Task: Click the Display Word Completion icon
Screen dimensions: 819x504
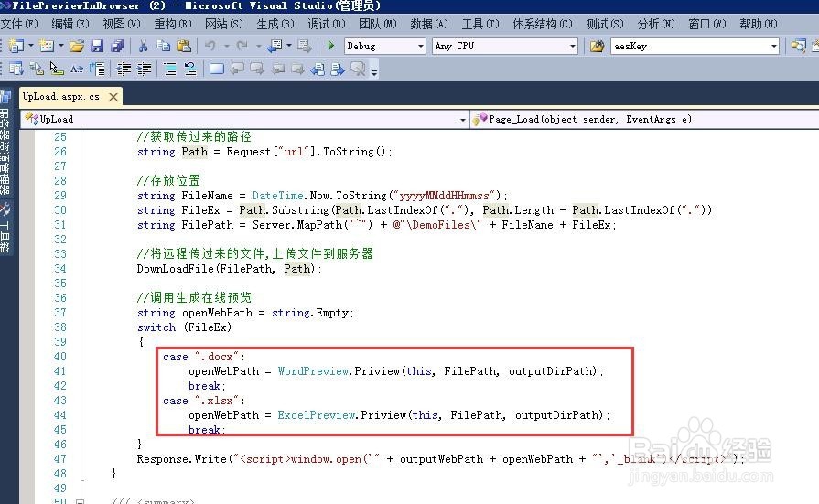Action: point(77,69)
